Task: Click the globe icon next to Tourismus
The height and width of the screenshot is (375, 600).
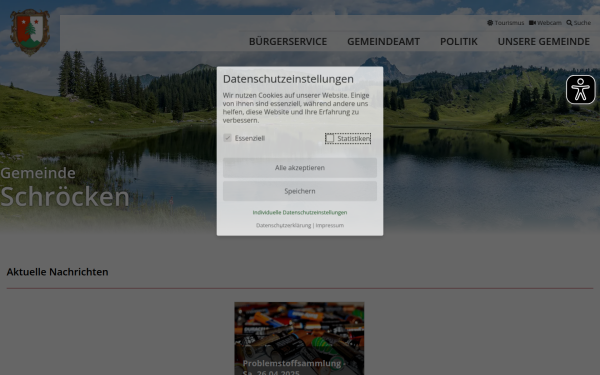Action: [490, 23]
